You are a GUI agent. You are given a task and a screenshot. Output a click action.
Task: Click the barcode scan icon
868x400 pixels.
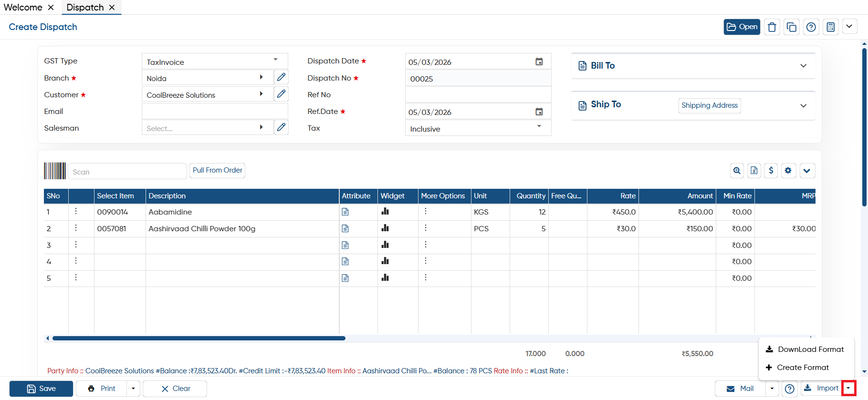55,171
